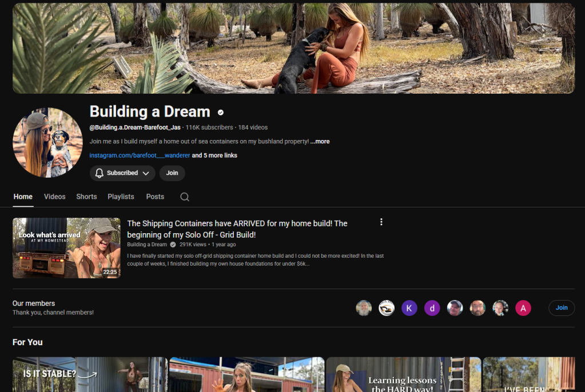Click the channel search magnifier icon
The width and height of the screenshot is (585, 392).
[184, 197]
